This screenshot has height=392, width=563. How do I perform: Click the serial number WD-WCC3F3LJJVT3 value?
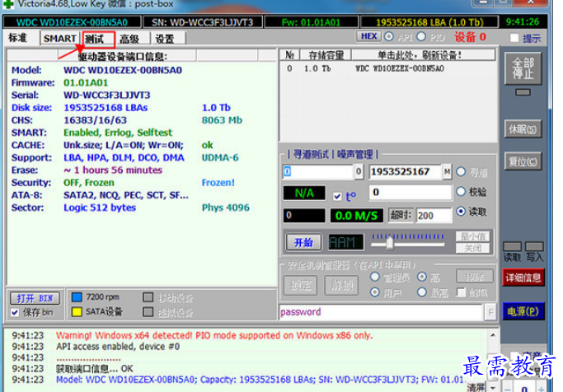point(107,96)
